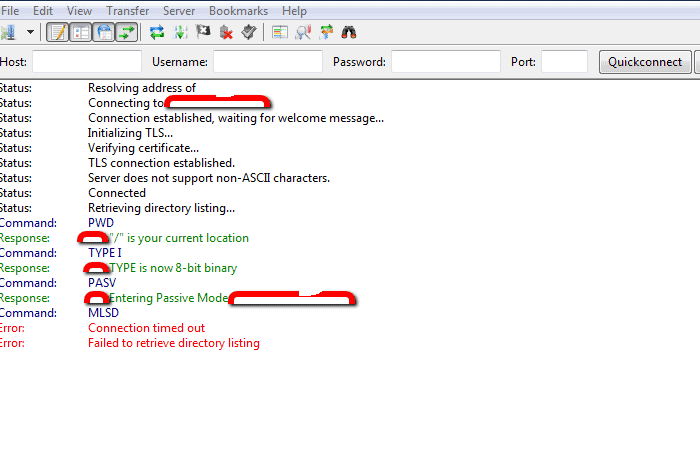Select 'Failed to retrieve directory listing' error
The image size is (700, 468).
pyautogui.click(x=174, y=343)
